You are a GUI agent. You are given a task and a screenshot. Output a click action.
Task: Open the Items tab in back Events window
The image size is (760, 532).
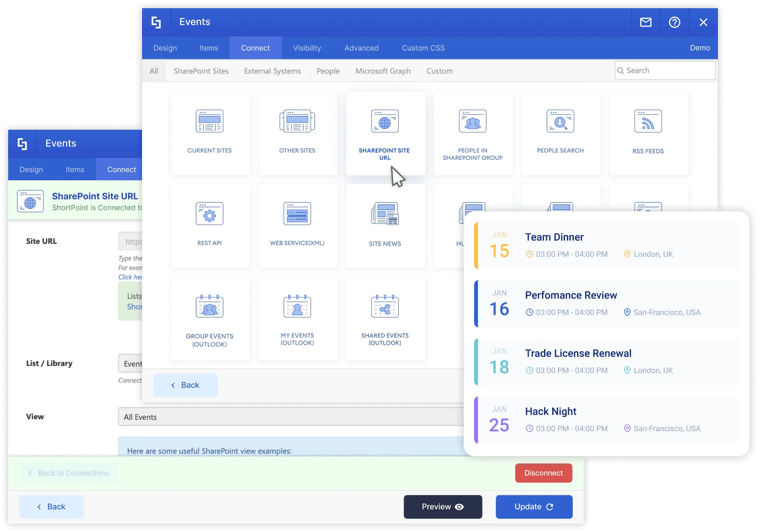pos(75,169)
